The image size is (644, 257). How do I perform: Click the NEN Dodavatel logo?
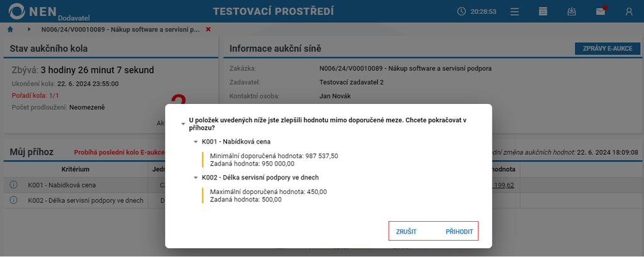49,11
